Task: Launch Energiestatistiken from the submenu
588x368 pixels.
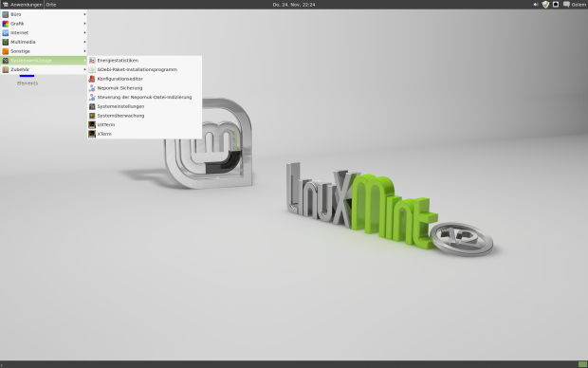Action: point(144,61)
